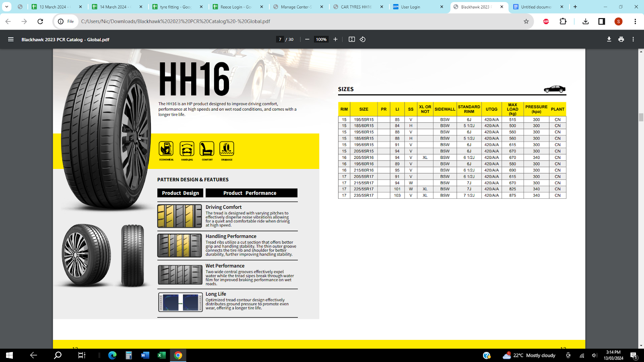Open Chrome downloads icon
Viewport: 644px width, 362px height.
[586, 21]
